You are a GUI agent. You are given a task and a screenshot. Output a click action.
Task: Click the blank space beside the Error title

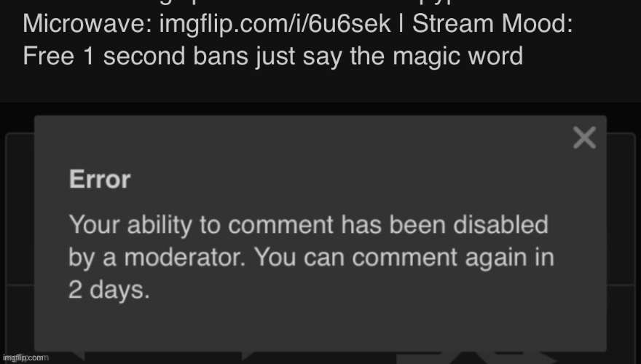pos(347,179)
